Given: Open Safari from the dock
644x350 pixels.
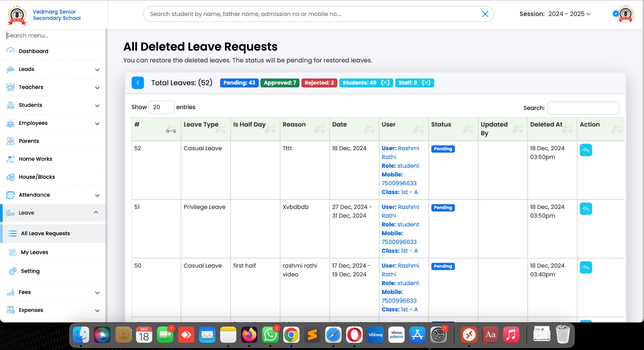Looking at the screenshot, I should tap(333, 335).
